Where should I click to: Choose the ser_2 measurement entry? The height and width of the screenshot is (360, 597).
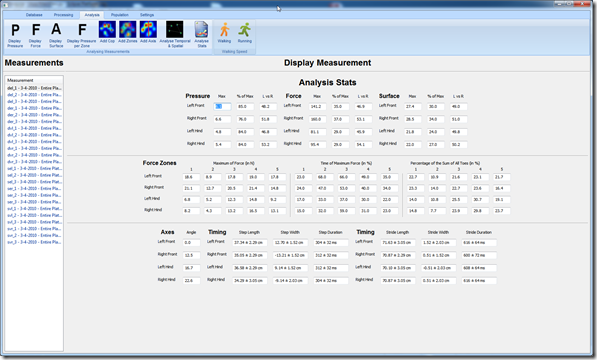pyautogui.click(x=34, y=195)
